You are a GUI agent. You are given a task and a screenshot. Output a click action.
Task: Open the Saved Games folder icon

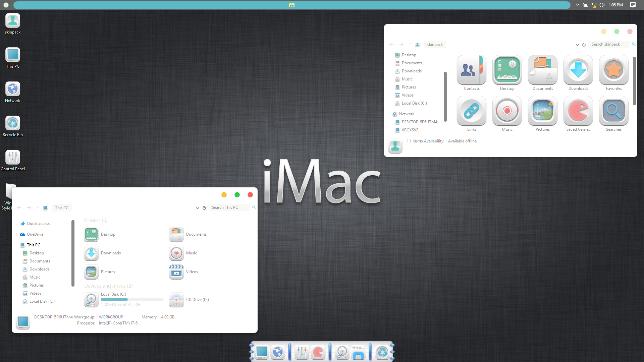pos(578,111)
